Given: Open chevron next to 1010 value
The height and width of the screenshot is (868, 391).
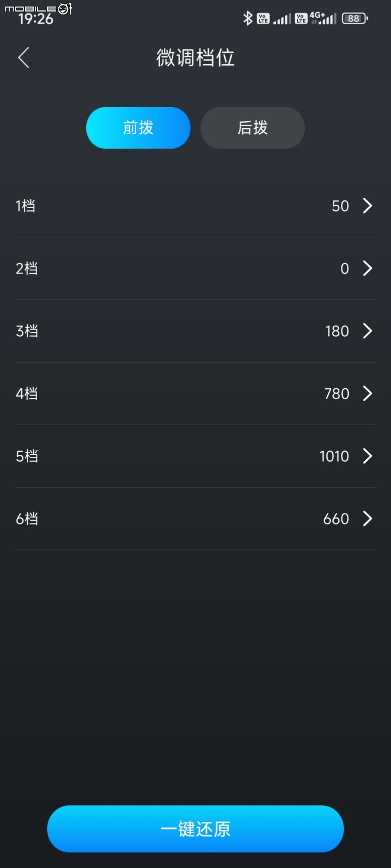Looking at the screenshot, I should (367, 456).
